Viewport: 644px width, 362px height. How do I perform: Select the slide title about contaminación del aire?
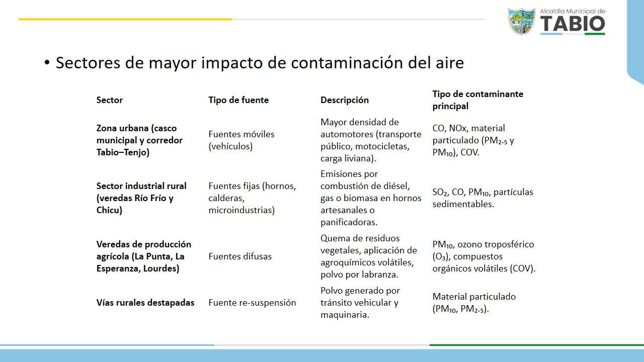tap(259, 63)
